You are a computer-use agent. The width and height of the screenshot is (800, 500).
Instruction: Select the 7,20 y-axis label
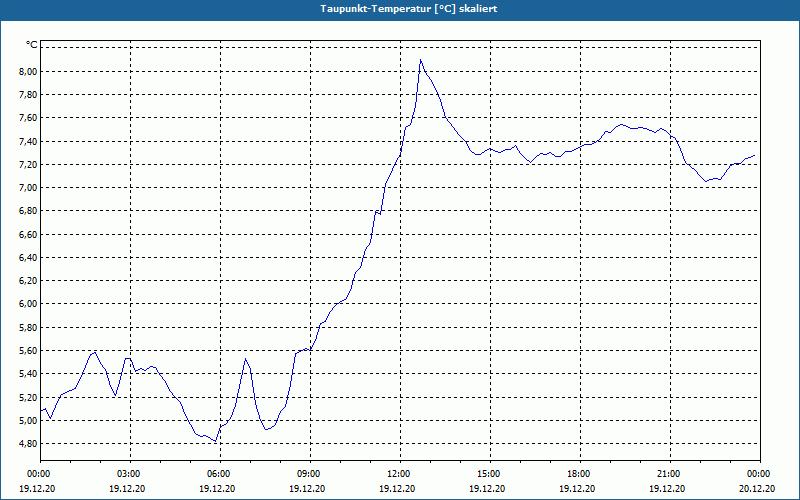[29, 164]
